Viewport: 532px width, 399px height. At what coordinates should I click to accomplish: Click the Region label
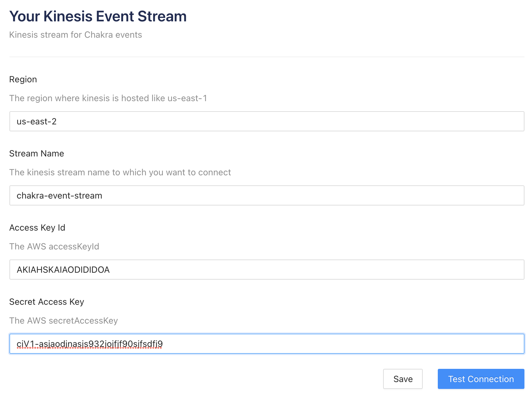[x=23, y=79]
